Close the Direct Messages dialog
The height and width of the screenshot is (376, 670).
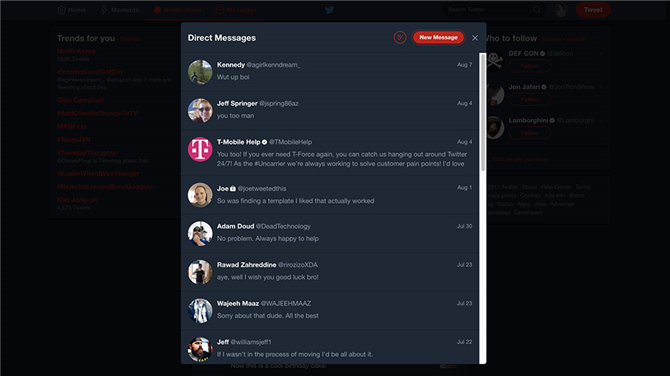coord(475,38)
